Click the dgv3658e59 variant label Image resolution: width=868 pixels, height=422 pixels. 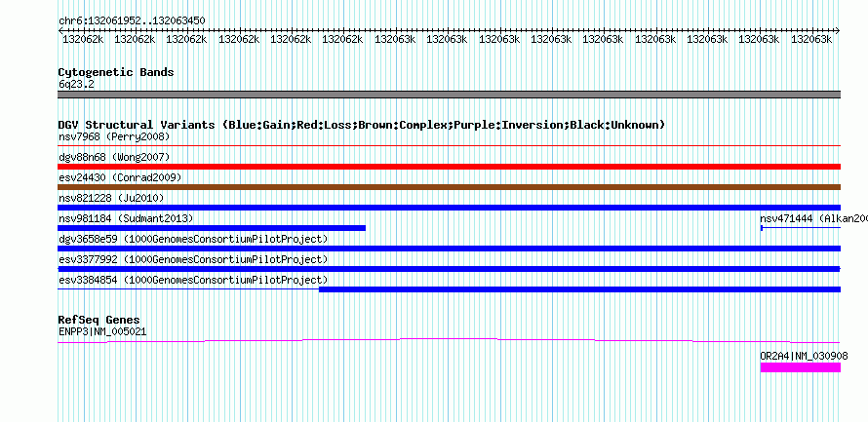click(x=193, y=239)
